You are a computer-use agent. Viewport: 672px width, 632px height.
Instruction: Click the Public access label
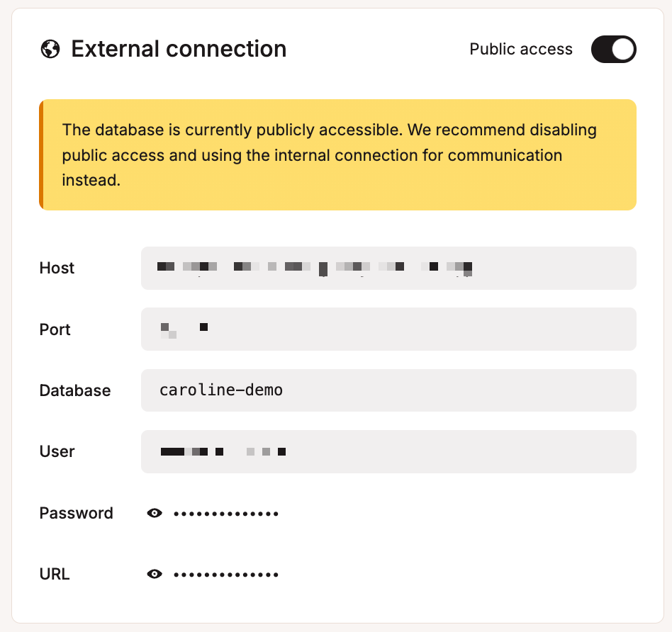tap(520, 49)
